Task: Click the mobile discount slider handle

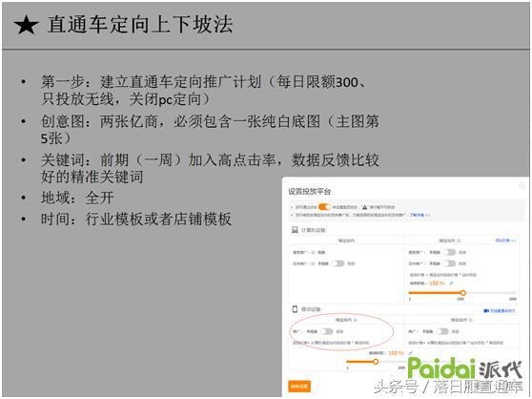Action: (376, 362)
